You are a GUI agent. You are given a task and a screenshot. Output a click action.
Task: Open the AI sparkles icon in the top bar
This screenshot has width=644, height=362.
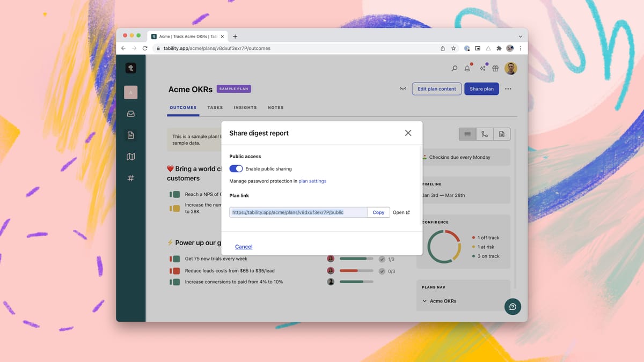pyautogui.click(x=481, y=68)
